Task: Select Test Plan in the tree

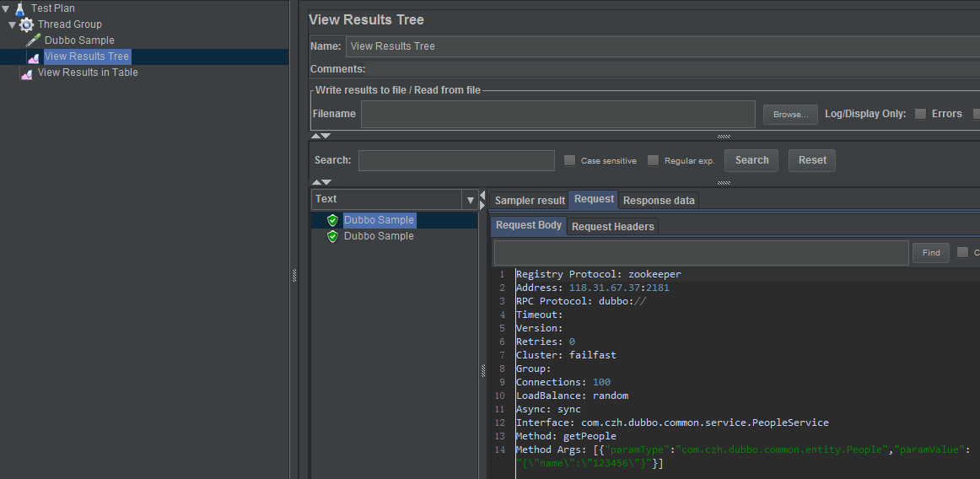Action: [53, 8]
